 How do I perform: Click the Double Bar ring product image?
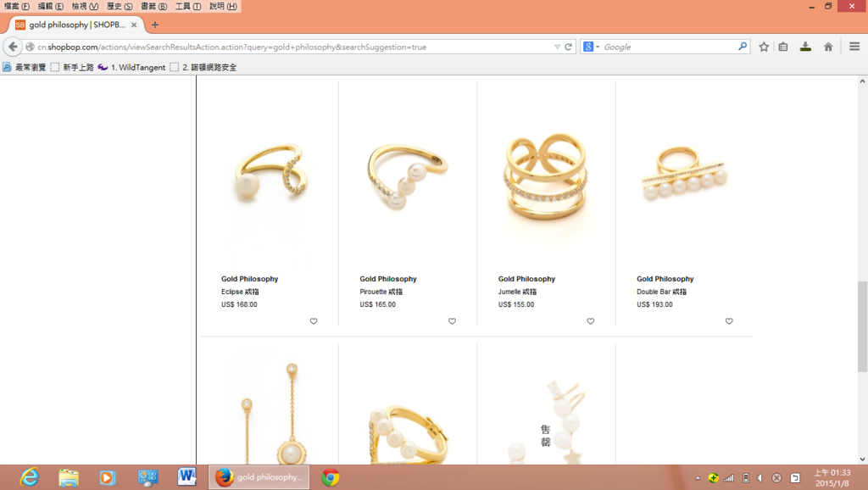[x=684, y=175]
